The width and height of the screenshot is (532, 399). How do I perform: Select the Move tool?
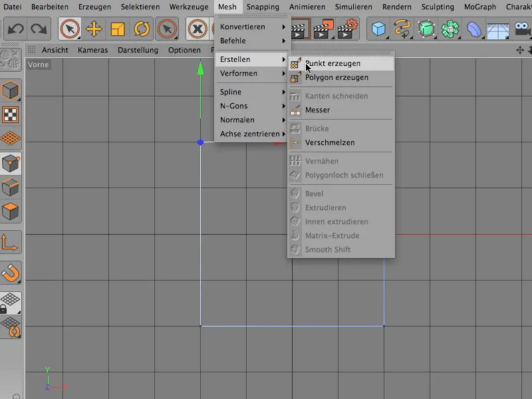coord(93,29)
